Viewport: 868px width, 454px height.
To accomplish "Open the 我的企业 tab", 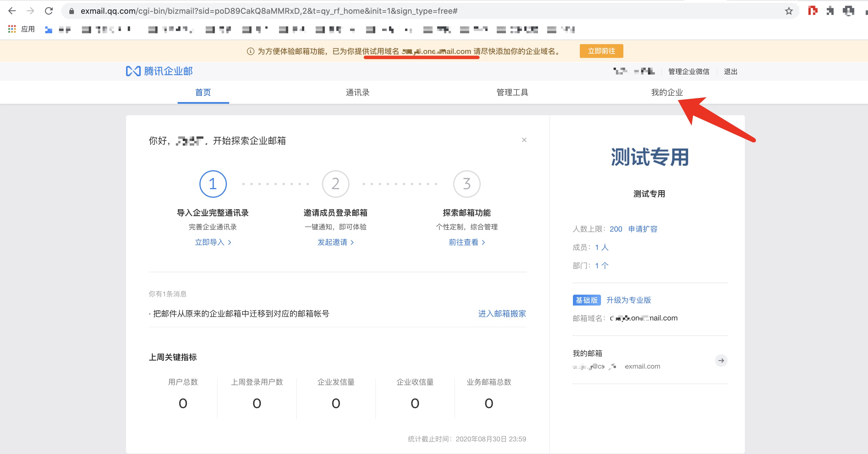I will (667, 92).
